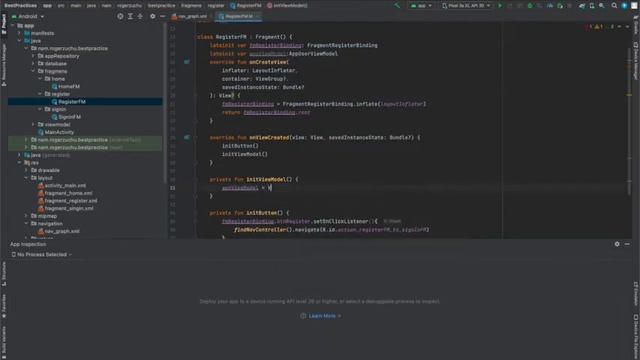Open Emulator tool window on right edge
Screen dimensions: 640x360
point(636,294)
